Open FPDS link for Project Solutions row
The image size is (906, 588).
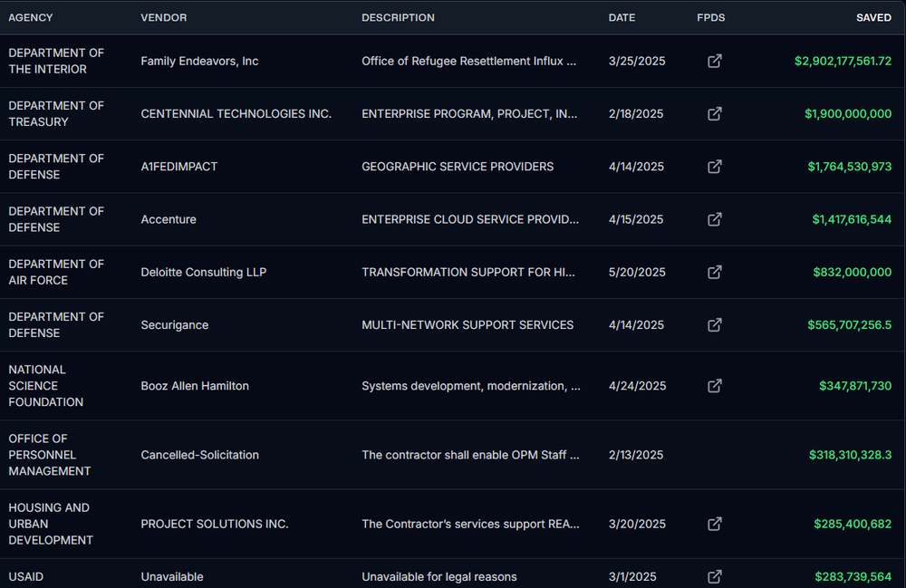click(x=714, y=524)
